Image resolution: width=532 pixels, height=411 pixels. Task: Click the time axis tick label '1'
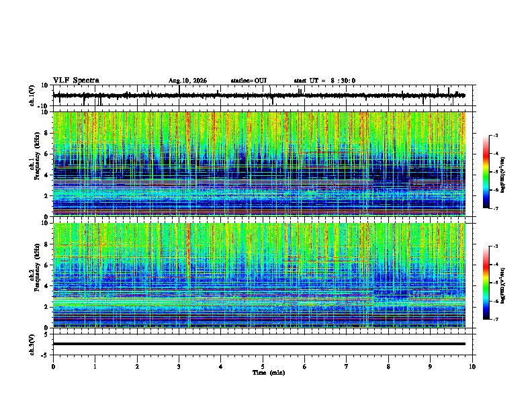95,367
